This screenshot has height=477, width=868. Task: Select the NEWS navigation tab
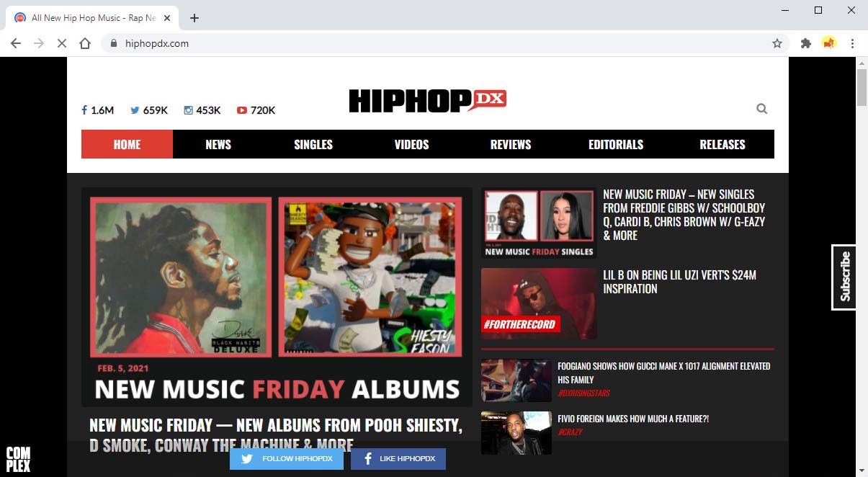[218, 144]
